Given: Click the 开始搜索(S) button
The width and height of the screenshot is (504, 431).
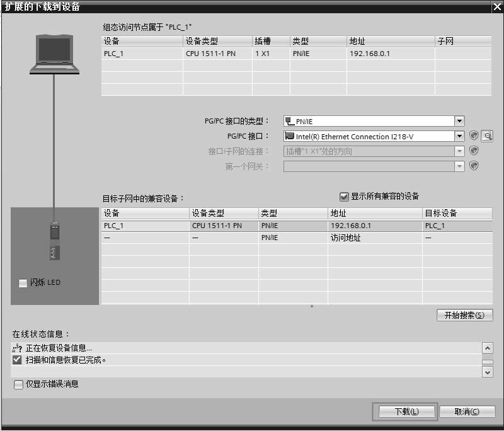Looking at the screenshot, I should 464,315.
